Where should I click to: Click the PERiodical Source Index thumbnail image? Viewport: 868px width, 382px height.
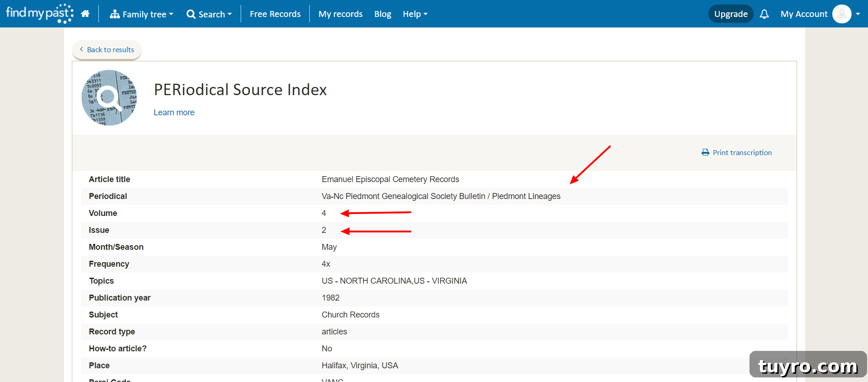(109, 97)
